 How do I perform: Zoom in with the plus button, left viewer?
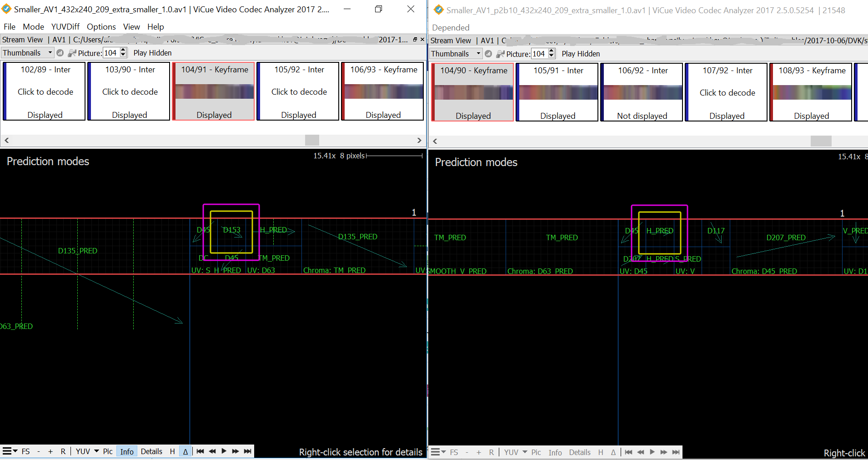tap(50, 451)
